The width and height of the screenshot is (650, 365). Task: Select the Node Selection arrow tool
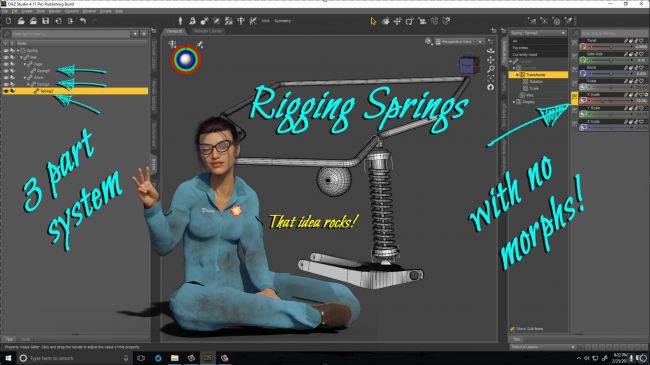click(373, 21)
